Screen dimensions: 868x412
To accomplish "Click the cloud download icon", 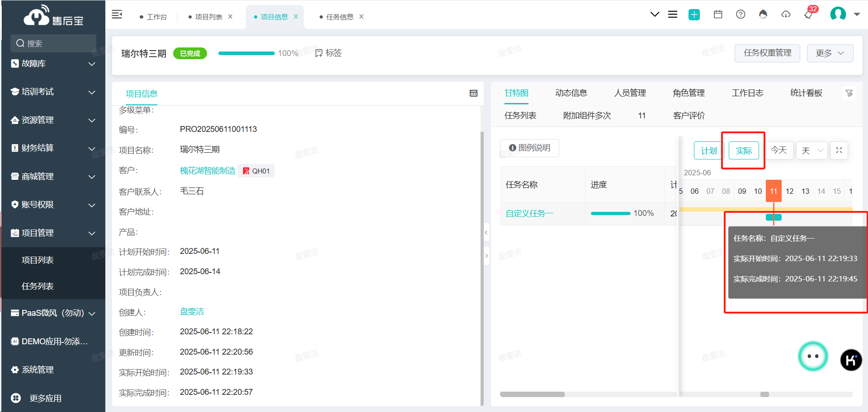I will click(786, 14).
